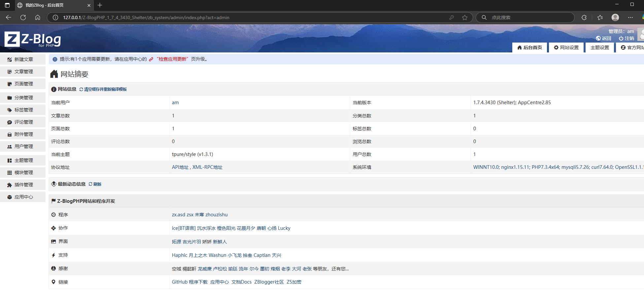Click the bookmark star icon in address bar
644x307 pixels.
[465, 17]
